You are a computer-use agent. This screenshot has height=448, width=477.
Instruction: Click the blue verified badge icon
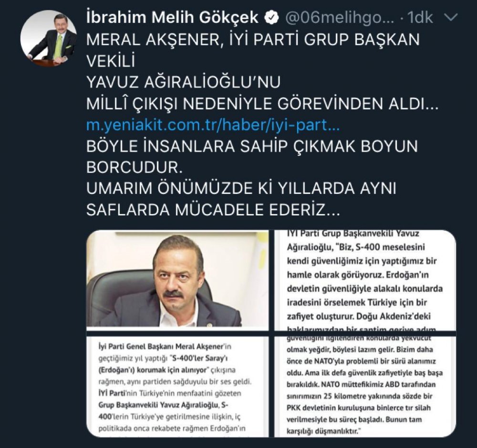click(x=272, y=18)
